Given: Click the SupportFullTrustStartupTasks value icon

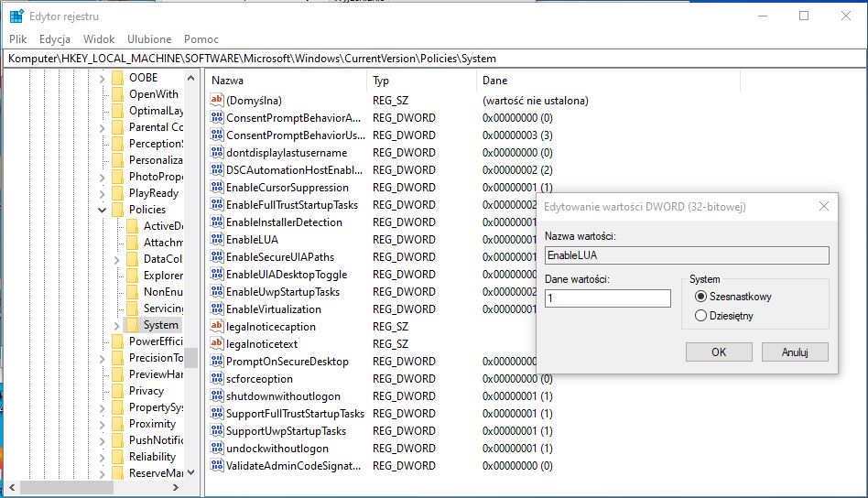Looking at the screenshot, I should tap(217, 414).
